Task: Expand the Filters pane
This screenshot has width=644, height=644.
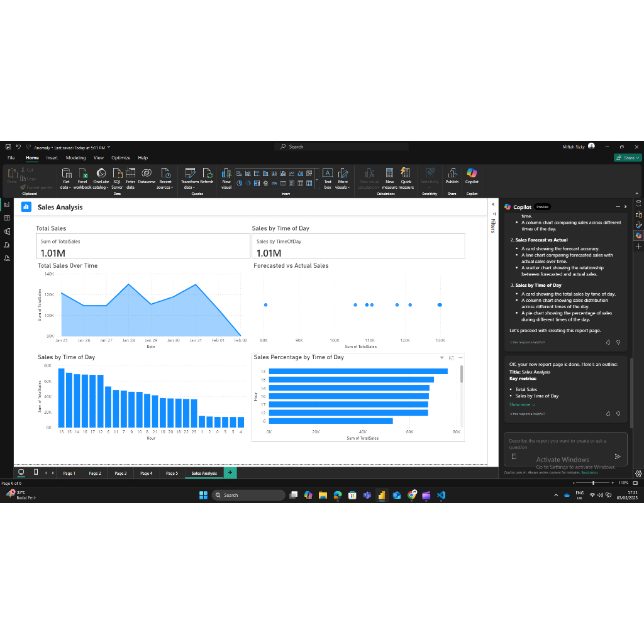Action: 493,204
